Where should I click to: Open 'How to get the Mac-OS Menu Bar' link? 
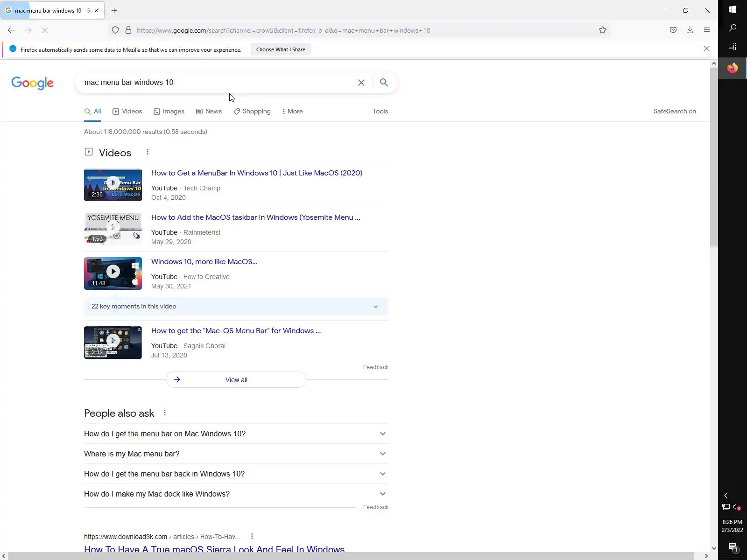(236, 331)
